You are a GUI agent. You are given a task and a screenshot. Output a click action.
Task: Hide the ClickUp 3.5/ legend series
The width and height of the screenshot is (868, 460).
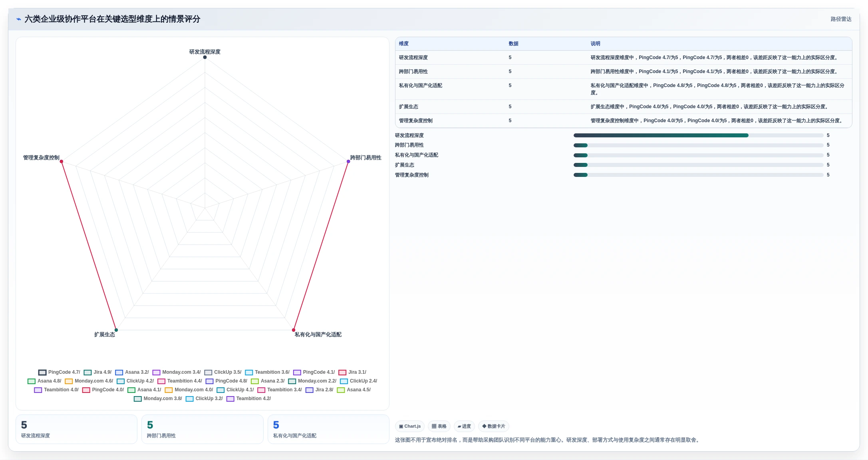pyautogui.click(x=223, y=372)
